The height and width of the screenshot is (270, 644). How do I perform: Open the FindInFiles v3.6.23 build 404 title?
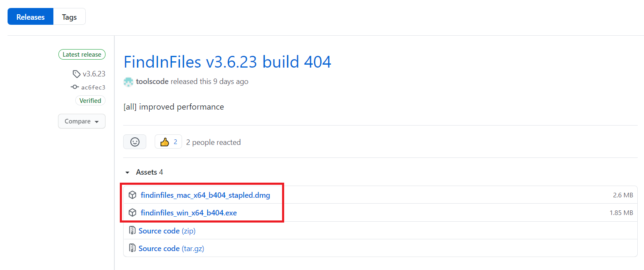click(x=227, y=62)
